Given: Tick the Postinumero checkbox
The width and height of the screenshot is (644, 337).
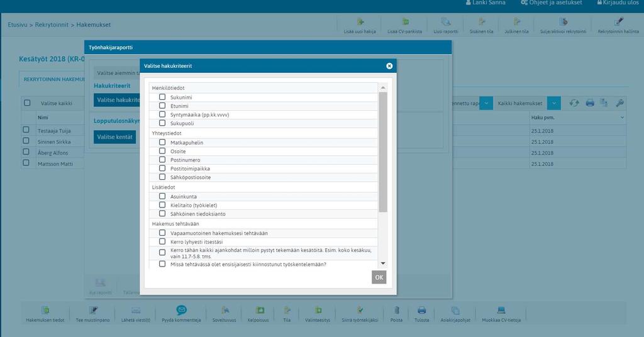Looking at the screenshot, I should 162,159.
